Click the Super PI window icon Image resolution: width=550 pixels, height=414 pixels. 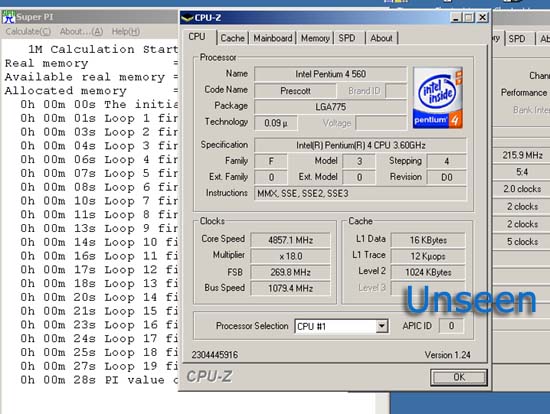click(9, 16)
